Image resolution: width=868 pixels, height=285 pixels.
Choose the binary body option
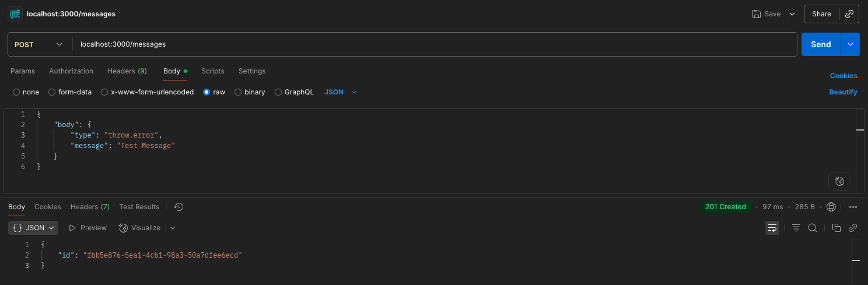pos(238,92)
